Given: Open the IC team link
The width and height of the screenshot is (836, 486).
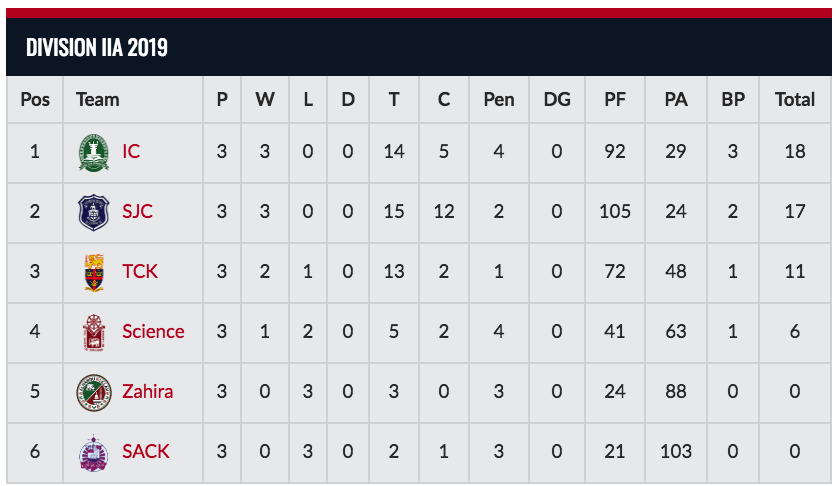Looking at the screenshot, I should [x=131, y=152].
